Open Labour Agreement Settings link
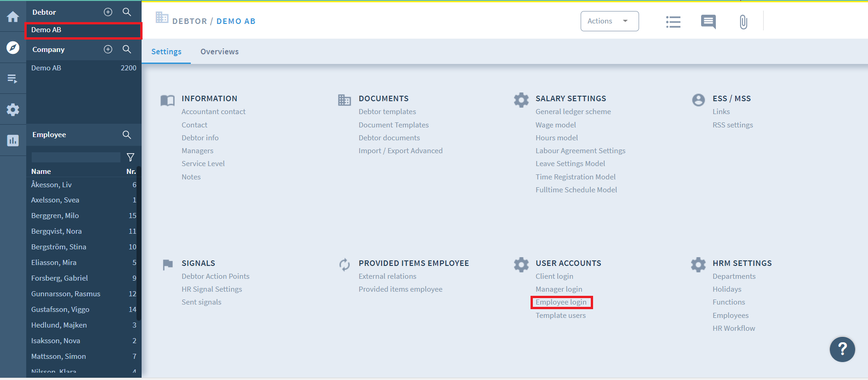Viewport: 868px width, 380px height. [x=580, y=151]
